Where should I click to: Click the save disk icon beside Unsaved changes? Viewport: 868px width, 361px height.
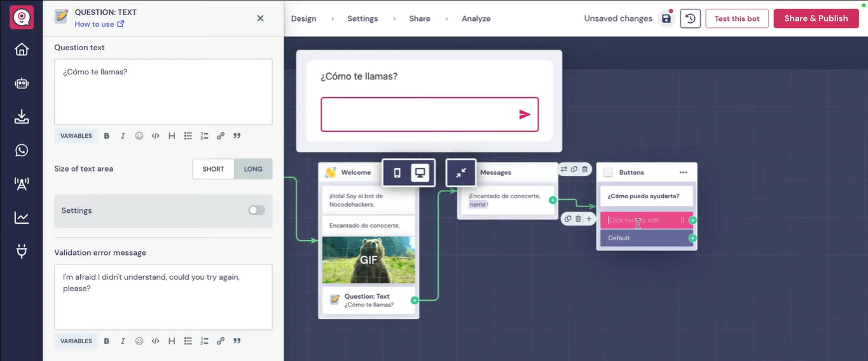pyautogui.click(x=666, y=18)
